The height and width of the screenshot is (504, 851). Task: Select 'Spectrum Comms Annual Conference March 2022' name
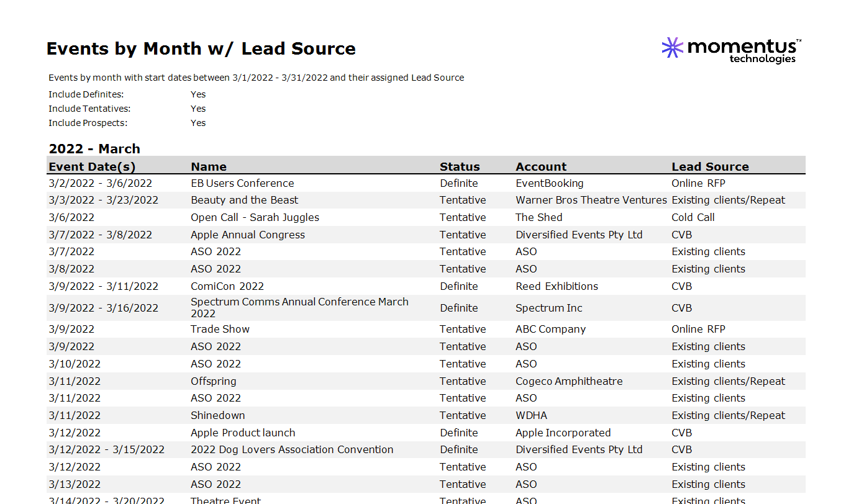tap(299, 307)
